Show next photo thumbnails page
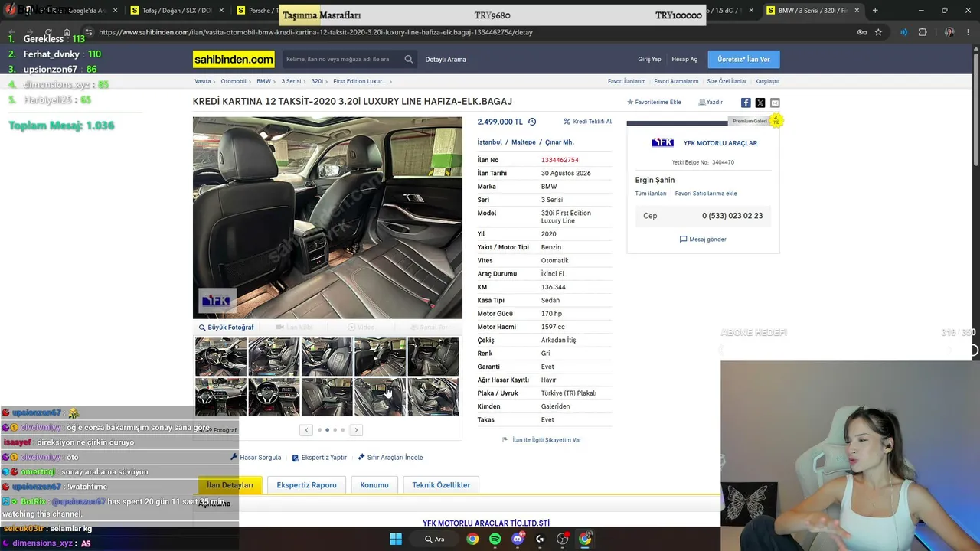Image resolution: width=980 pixels, height=551 pixels. coord(356,430)
